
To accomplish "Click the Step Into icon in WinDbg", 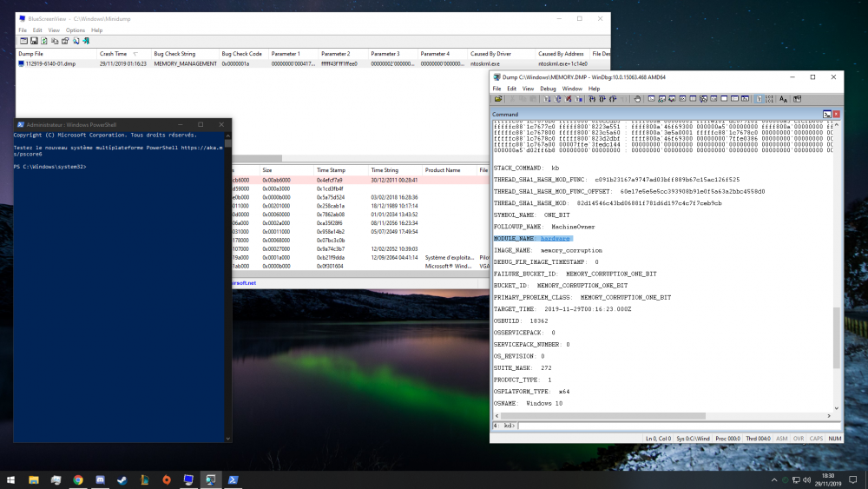I will click(592, 99).
